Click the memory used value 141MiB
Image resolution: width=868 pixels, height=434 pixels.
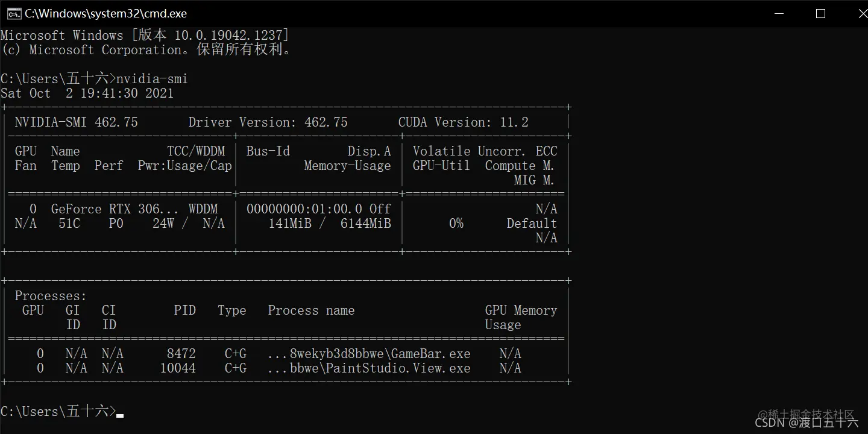click(x=291, y=224)
